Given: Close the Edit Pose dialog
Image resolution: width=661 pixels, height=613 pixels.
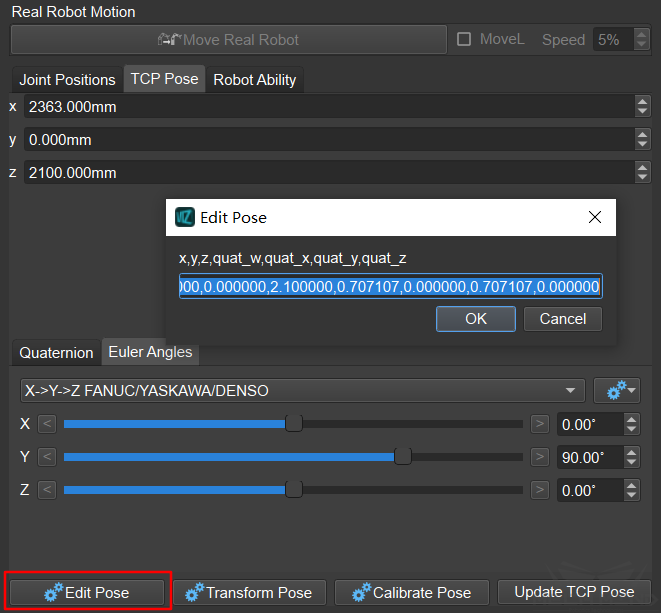Looking at the screenshot, I should click(x=595, y=217).
